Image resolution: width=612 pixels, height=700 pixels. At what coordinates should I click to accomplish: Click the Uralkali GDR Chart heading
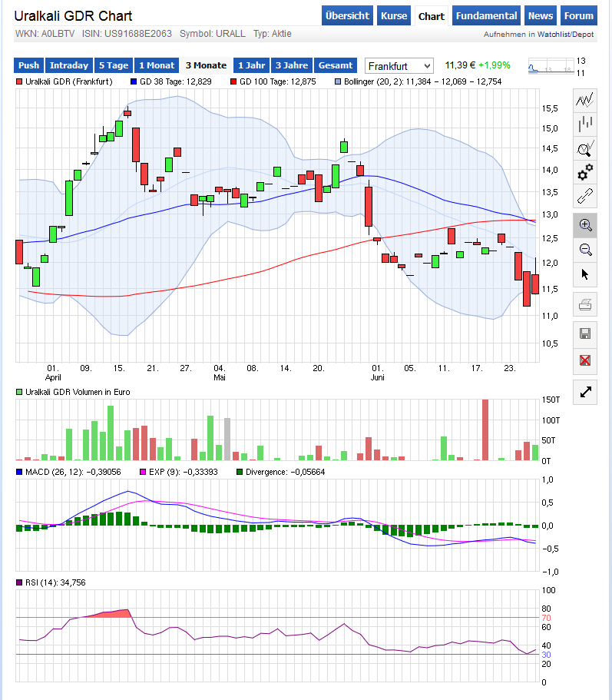coord(73,16)
